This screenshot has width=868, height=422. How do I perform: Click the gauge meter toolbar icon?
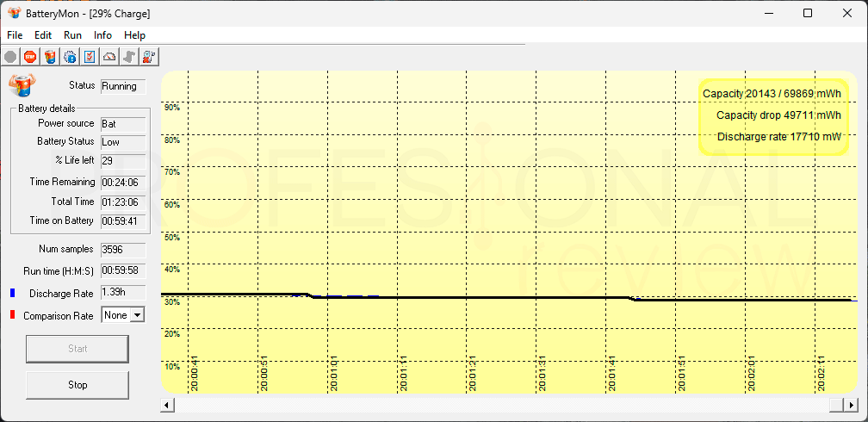click(110, 57)
